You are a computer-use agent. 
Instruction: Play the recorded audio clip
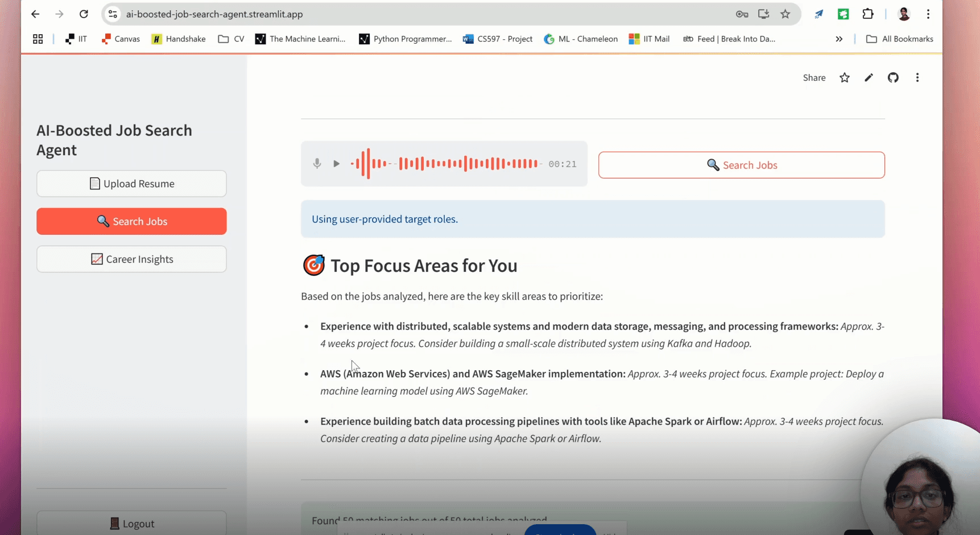pos(336,164)
